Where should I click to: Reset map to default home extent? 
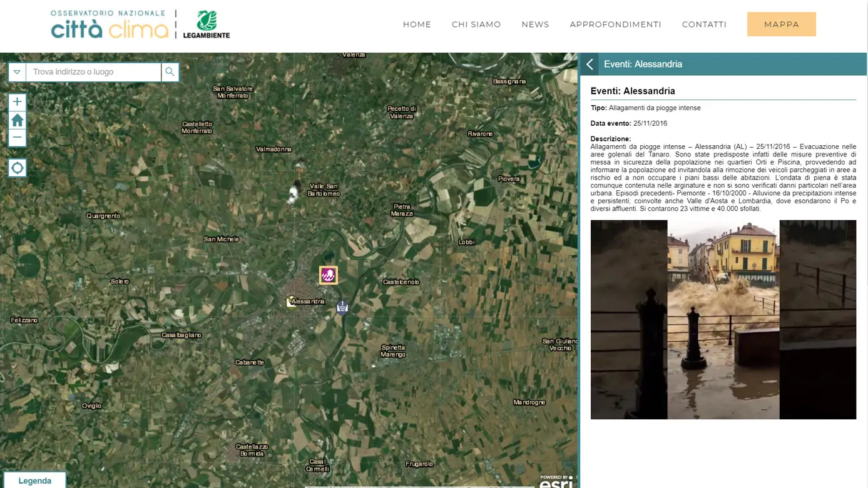tap(17, 120)
